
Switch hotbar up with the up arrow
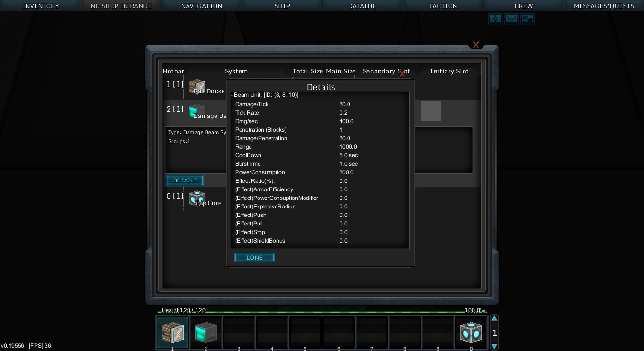494,318
